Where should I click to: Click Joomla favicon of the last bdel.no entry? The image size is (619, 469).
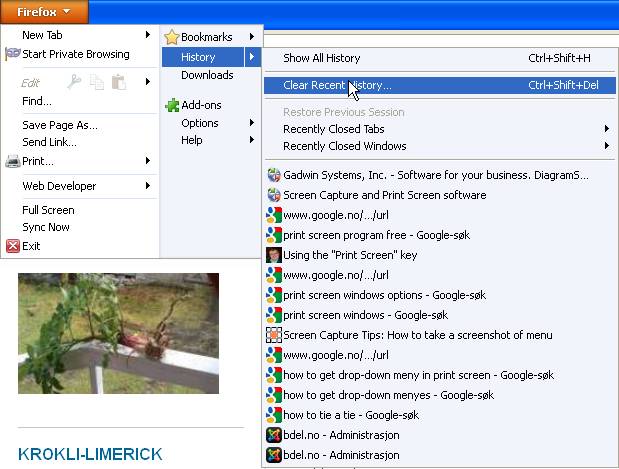pos(274,455)
